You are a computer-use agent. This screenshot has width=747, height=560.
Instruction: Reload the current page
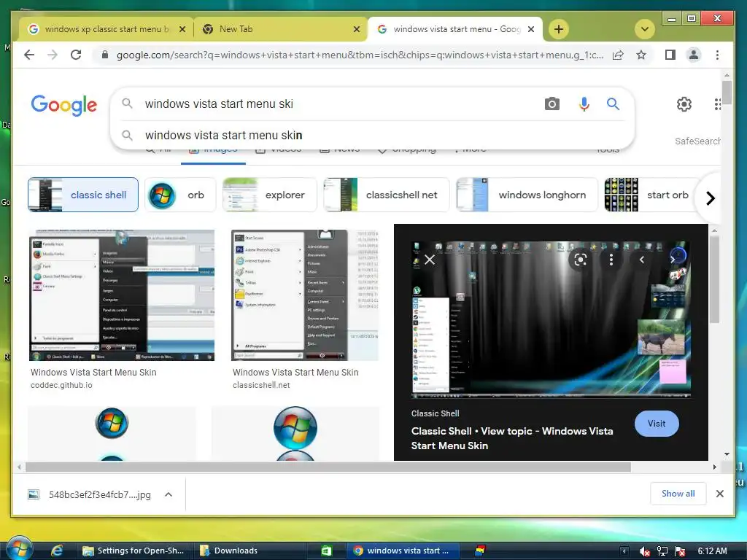(76, 55)
